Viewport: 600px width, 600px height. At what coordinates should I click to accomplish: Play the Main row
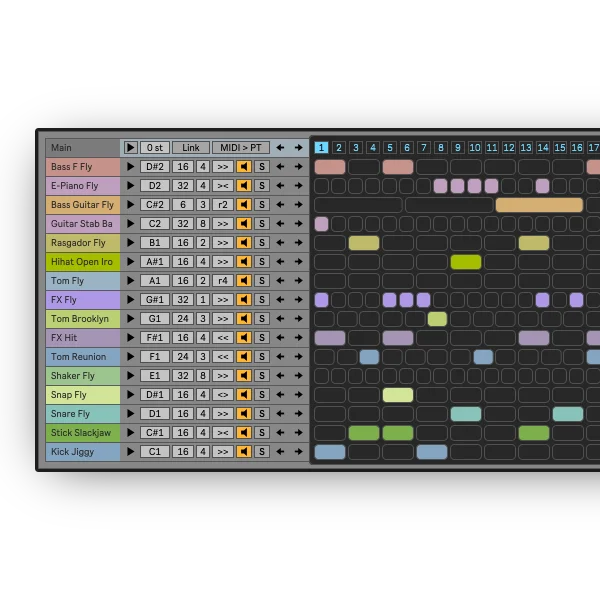[x=130, y=148]
